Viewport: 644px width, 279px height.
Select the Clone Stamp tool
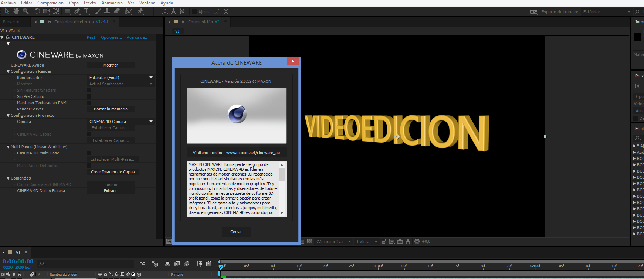[107, 11]
